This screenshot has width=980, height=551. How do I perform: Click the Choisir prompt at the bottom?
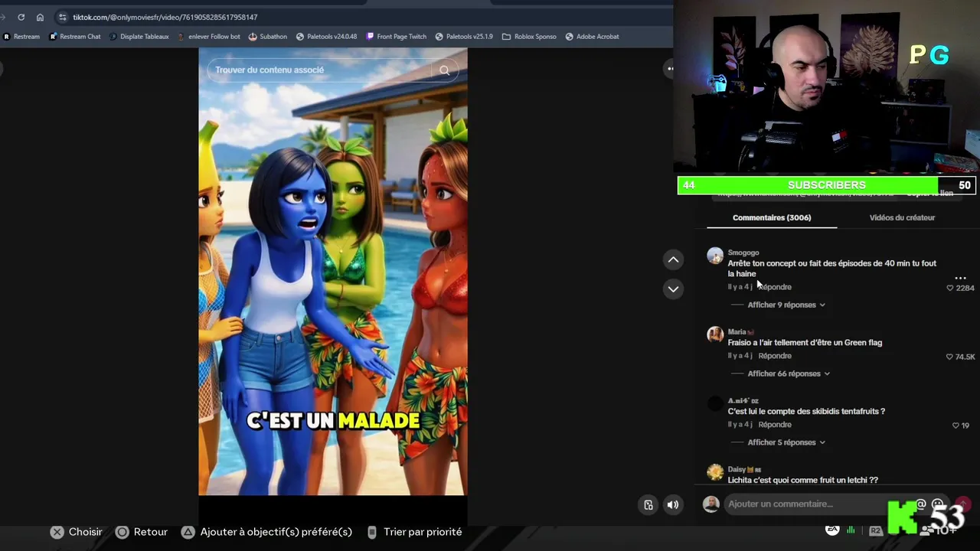coord(76,532)
